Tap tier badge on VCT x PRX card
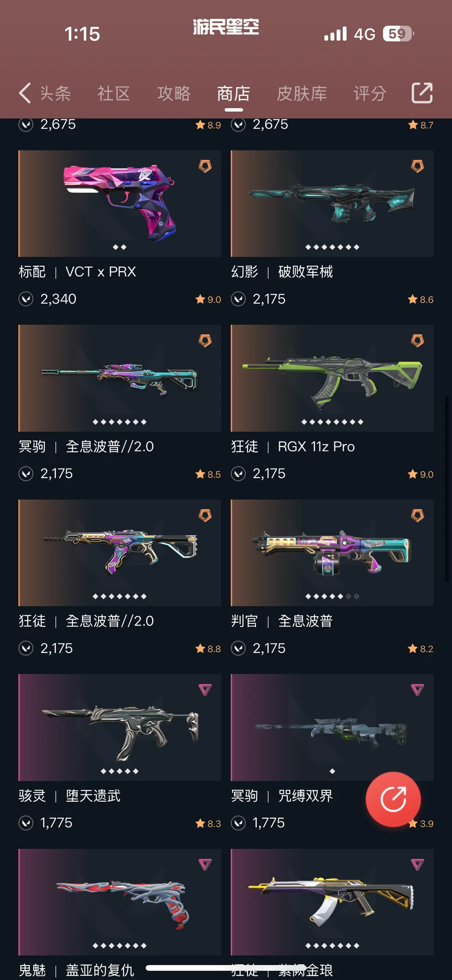452x980 pixels. [205, 166]
